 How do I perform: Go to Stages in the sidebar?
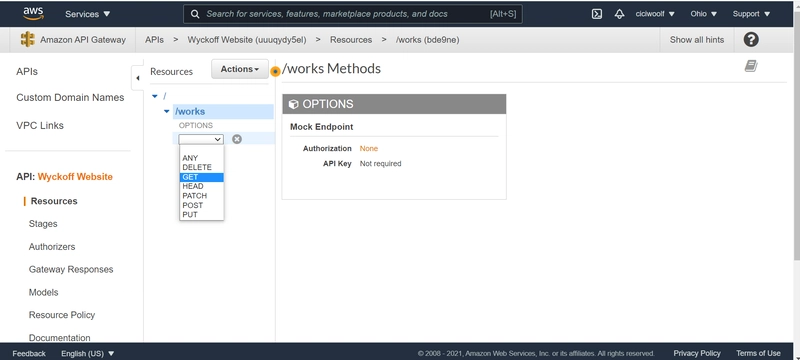point(43,224)
